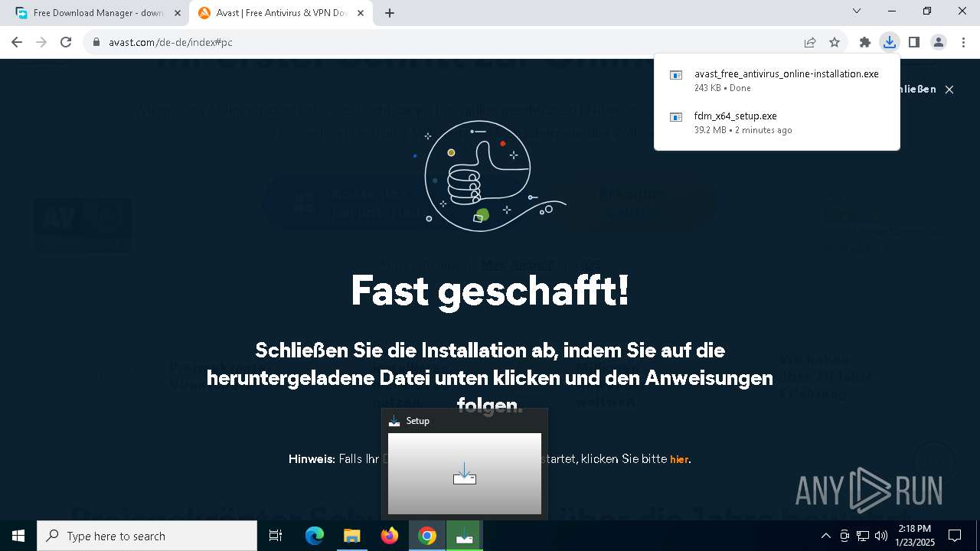The width and height of the screenshot is (980, 551).
Task: Open the clock showing 2:18 PM
Action: tap(915, 536)
